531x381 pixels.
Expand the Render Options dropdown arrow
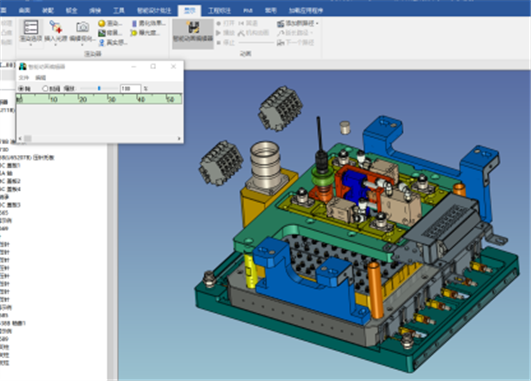[x=30, y=44]
